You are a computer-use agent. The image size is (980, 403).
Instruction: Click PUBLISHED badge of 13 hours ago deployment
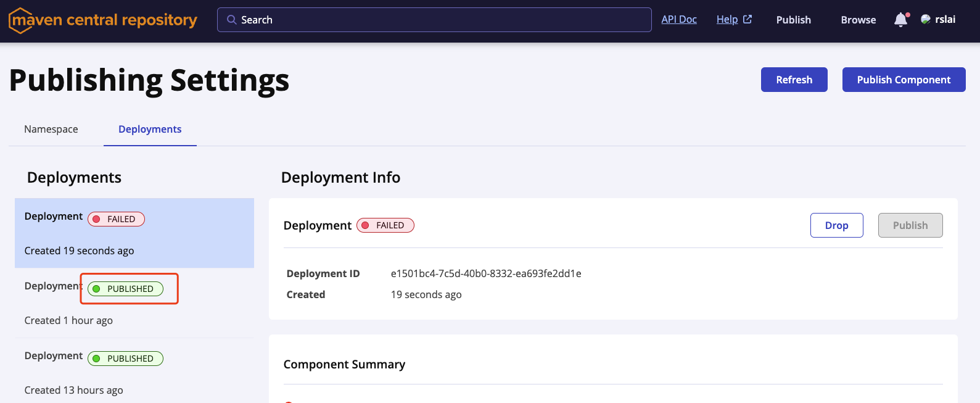pyautogui.click(x=125, y=359)
